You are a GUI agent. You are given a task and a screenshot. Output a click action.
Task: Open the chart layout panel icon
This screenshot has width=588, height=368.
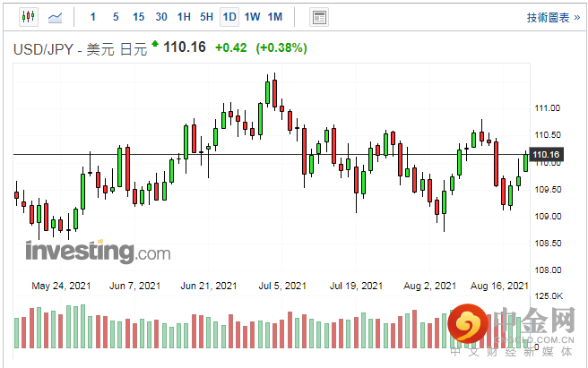tap(318, 17)
